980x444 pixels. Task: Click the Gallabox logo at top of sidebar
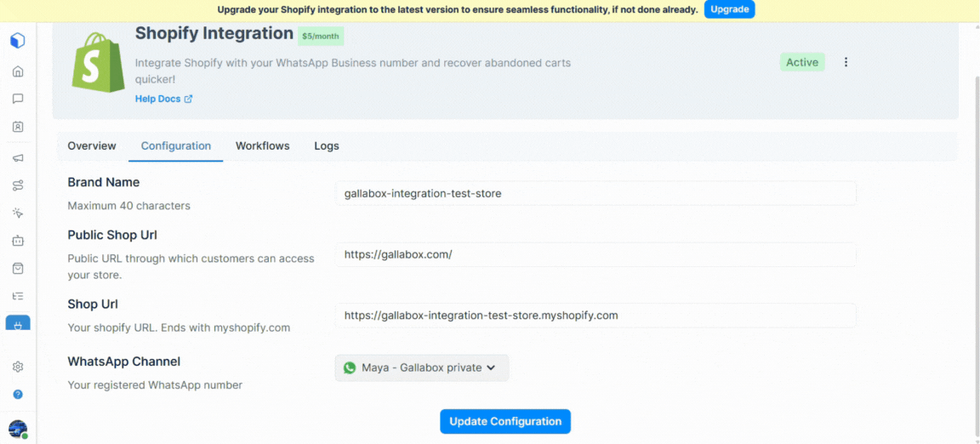(x=18, y=42)
